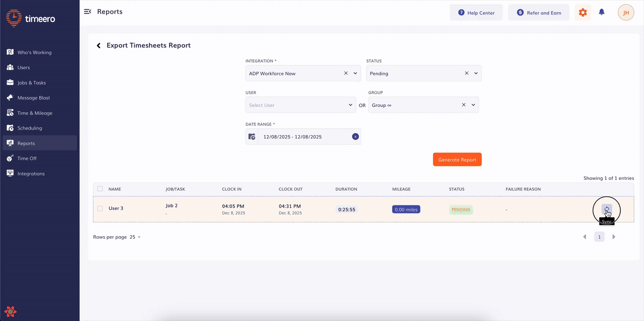
Task: Open the JH user avatar menu
Action: 625,13
